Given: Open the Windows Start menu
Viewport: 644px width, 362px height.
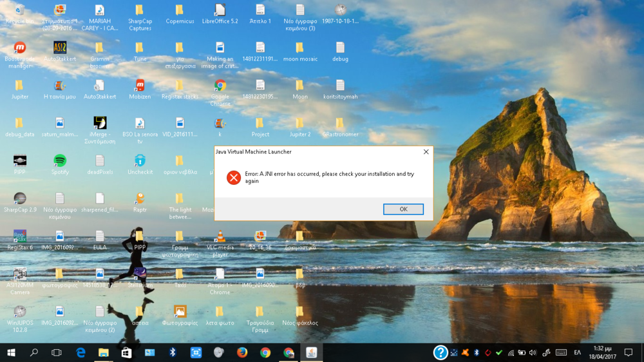Looking at the screenshot, I should (11, 352).
